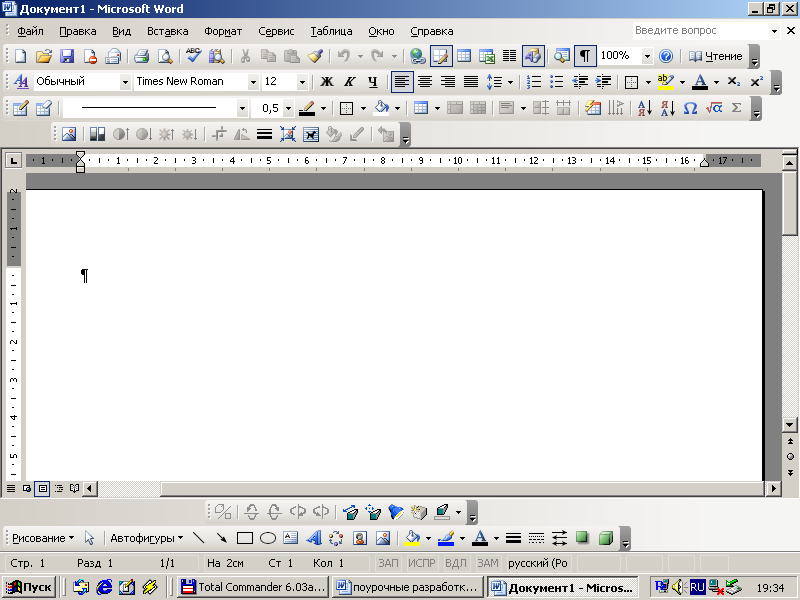Draw an oval shape
800x600 pixels.
[x=268, y=538]
